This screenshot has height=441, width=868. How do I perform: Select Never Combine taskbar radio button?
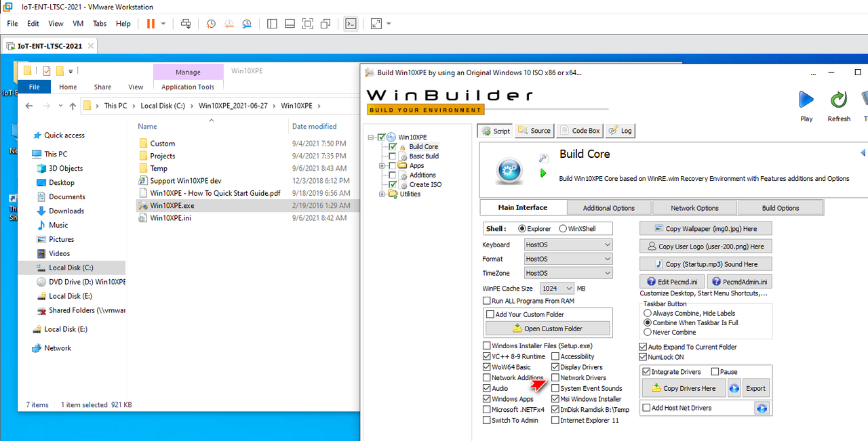click(648, 332)
